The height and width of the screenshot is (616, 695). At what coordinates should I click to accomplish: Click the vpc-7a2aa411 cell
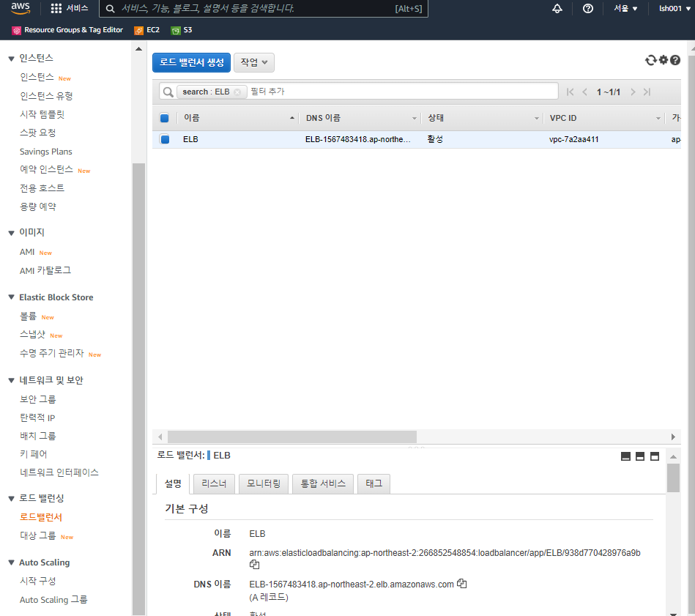coord(574,139)
